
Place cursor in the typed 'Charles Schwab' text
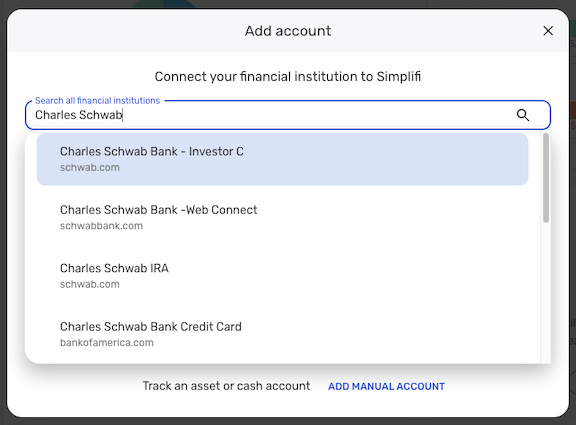click(x=79, y=115)
